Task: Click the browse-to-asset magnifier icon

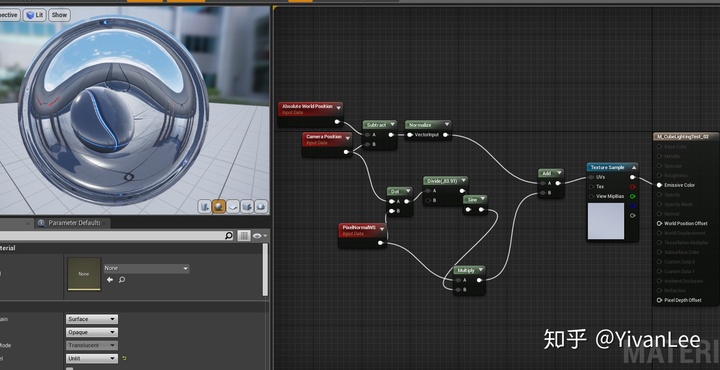Action: point(122,280)
